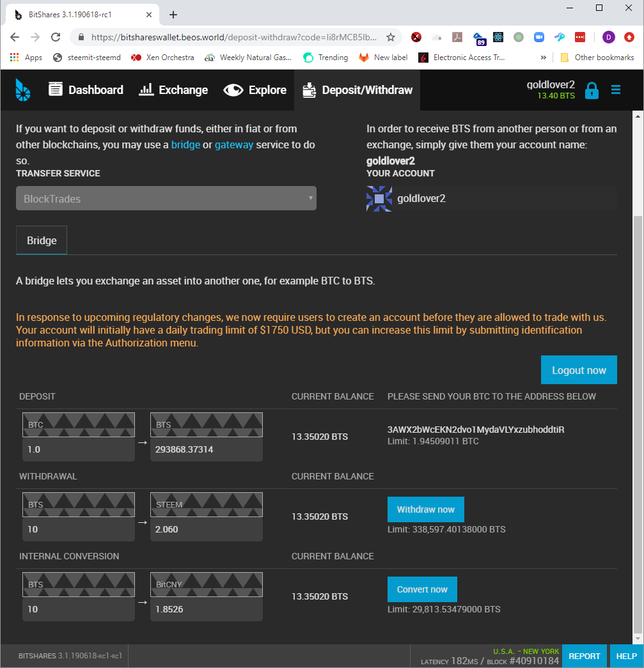Open the Trending bookmark
Image resolution: width=644 pixels, height=668 pixels.
point(326,57)
